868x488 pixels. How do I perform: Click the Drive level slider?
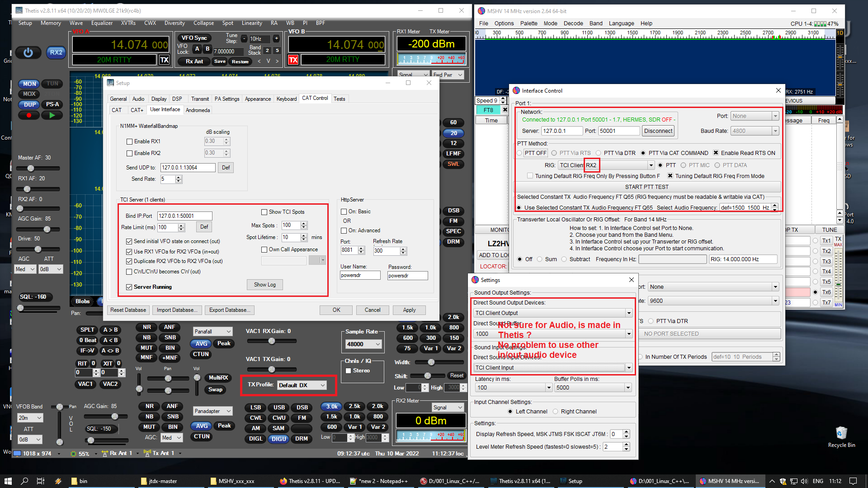(x=38, y=249)
